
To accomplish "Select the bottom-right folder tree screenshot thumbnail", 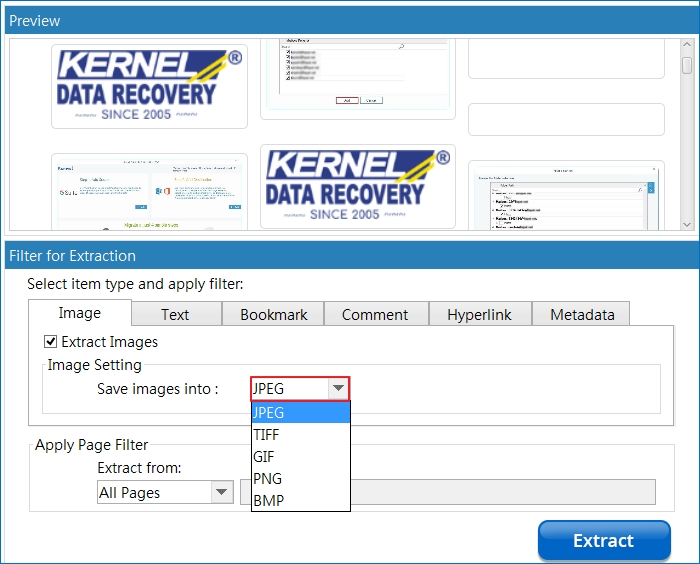I will click(566, 196).
